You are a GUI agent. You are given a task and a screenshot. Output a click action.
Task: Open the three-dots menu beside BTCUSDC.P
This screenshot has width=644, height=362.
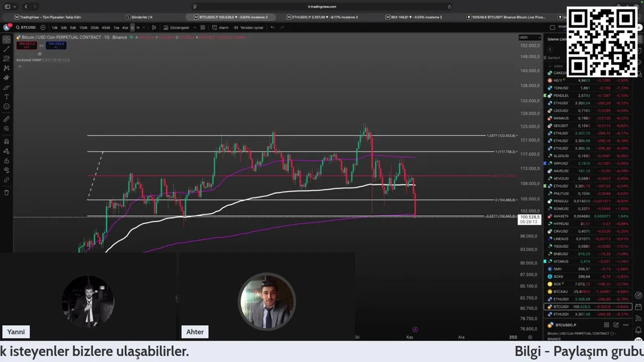(625, 325)
